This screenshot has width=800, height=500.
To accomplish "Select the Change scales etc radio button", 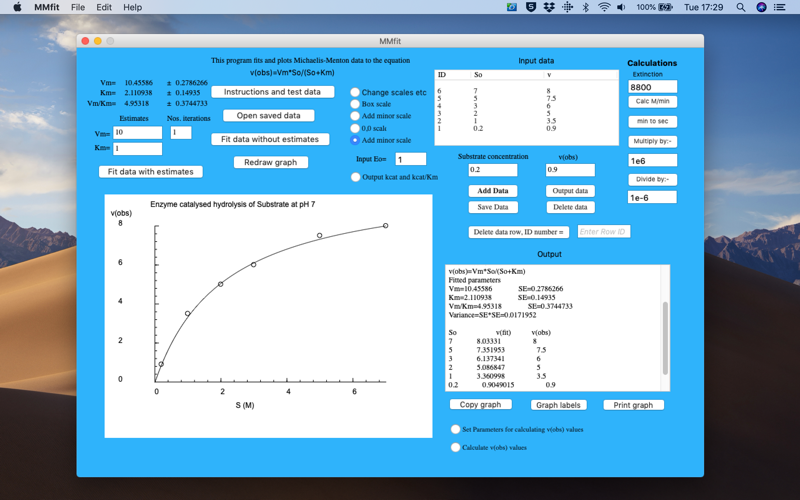I will click(x=355, y=92).
